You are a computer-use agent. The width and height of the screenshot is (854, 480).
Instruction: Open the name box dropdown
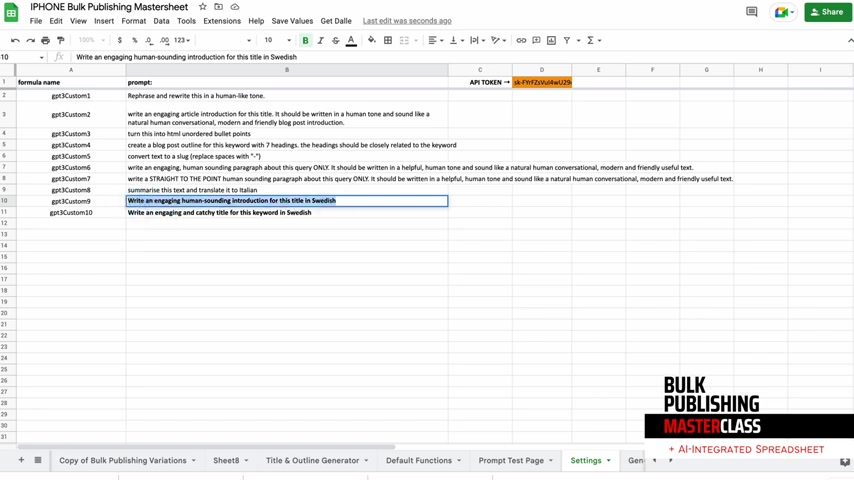point(41,57)
